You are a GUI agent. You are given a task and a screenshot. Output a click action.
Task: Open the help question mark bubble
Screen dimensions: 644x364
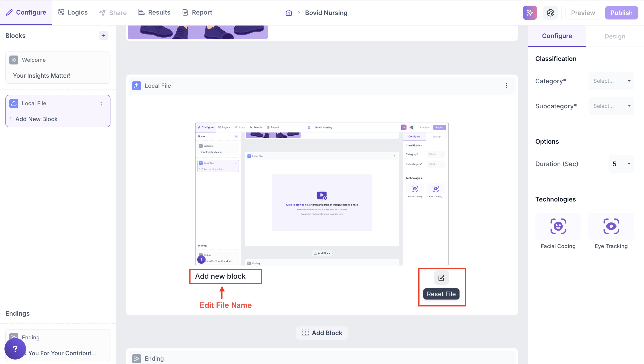coord(15,349)
